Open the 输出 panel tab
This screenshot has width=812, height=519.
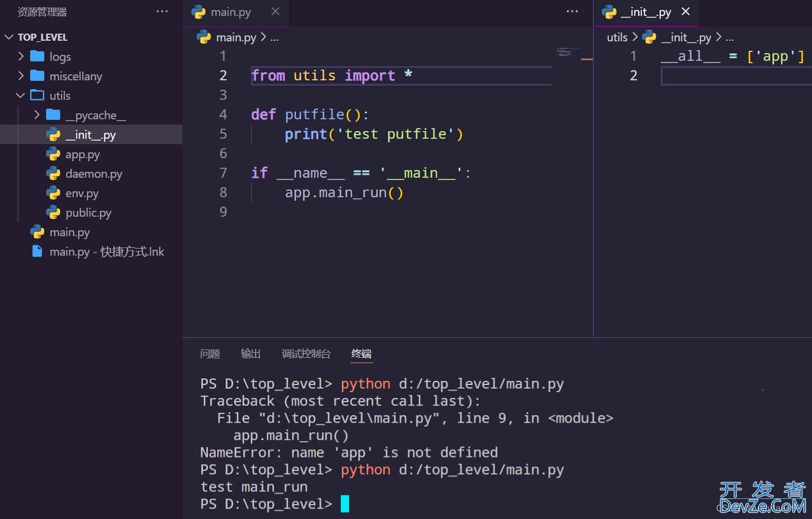tap(250, 354)
